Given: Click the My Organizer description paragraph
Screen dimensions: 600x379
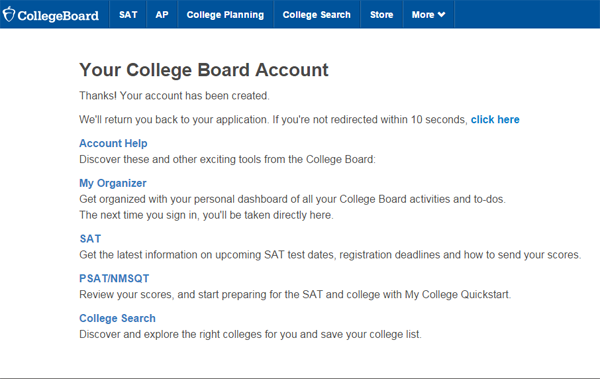Looking at the screenshot, I should tap(292, 207).
